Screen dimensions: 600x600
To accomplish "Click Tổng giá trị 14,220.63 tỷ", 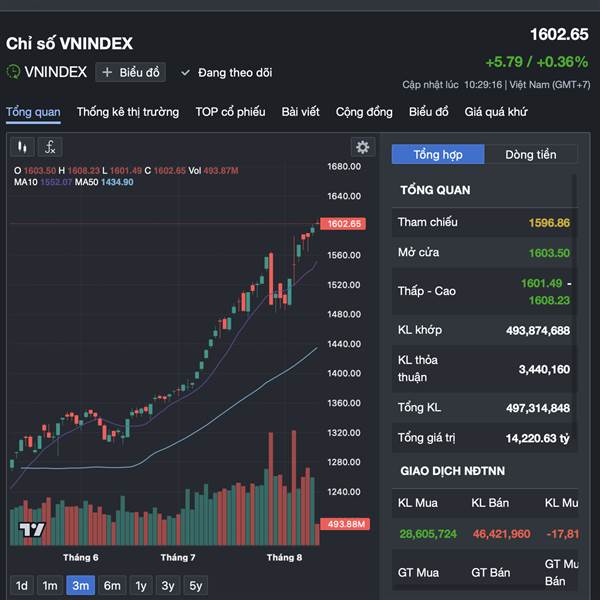I will [x=538, y=438].
